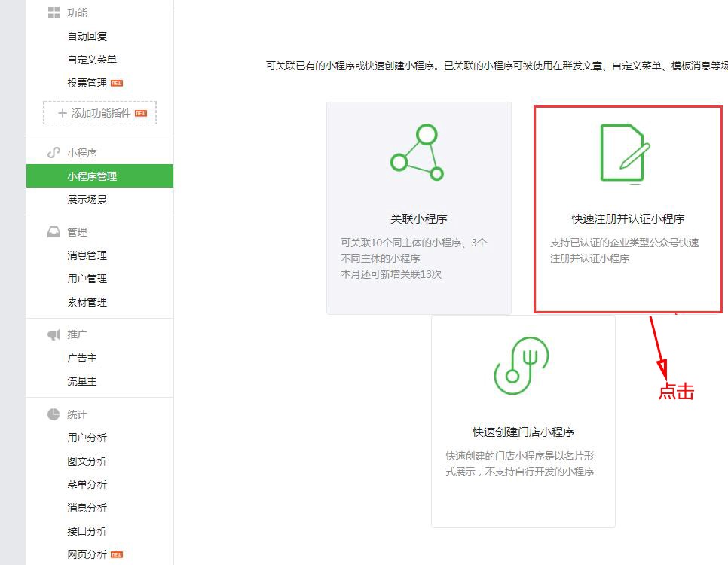Click the 关联小程序 card title

click(419, 218)
